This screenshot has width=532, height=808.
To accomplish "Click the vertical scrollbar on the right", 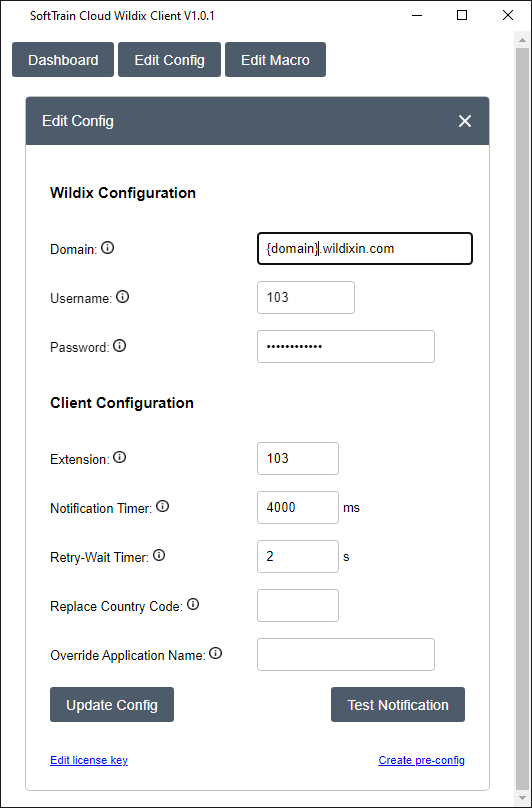I will click(x=522, y=412).
